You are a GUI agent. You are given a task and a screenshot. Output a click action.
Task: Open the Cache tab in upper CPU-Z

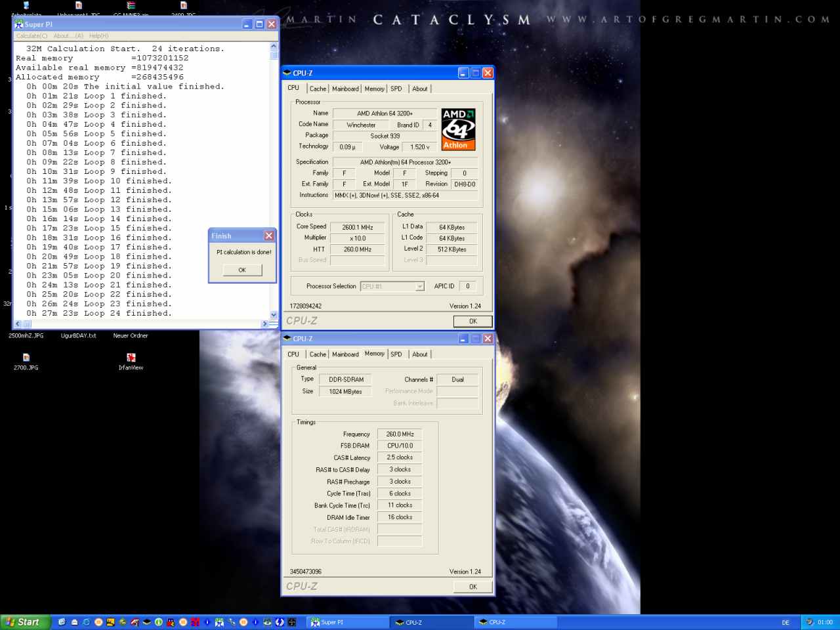tap(318, 89)
